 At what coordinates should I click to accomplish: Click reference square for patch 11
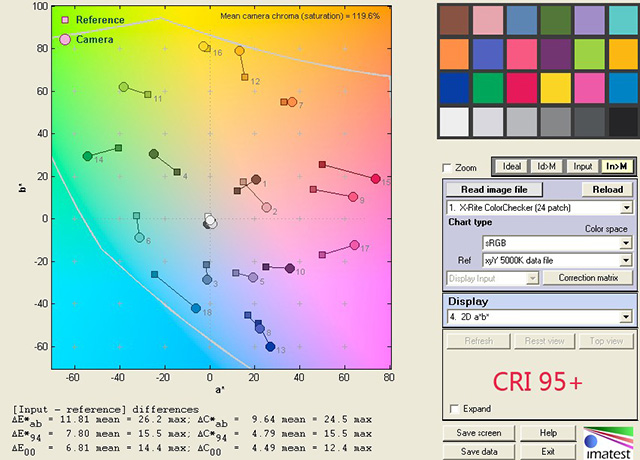[x=148, y=94]
